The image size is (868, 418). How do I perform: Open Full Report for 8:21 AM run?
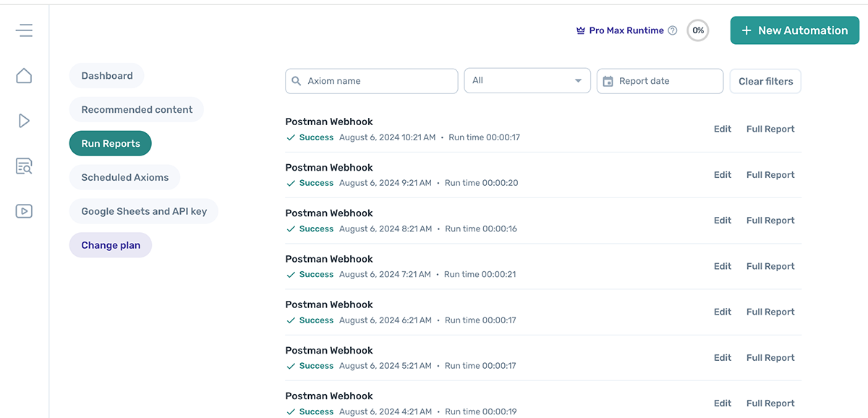click(770, 221)
